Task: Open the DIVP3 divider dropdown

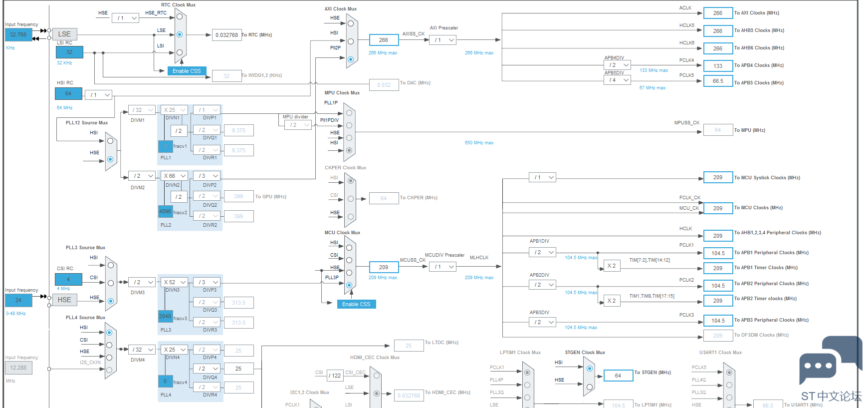Action: (x=207, y=282)
